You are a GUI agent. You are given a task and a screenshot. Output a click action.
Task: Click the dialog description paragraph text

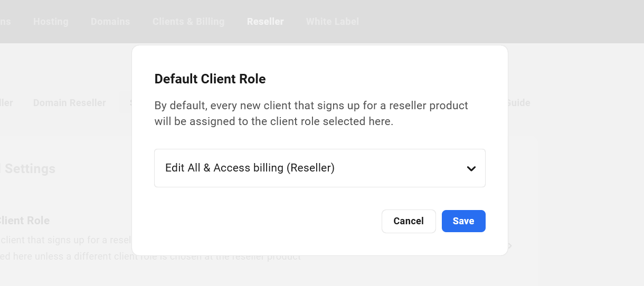click(x=311, y=113)
